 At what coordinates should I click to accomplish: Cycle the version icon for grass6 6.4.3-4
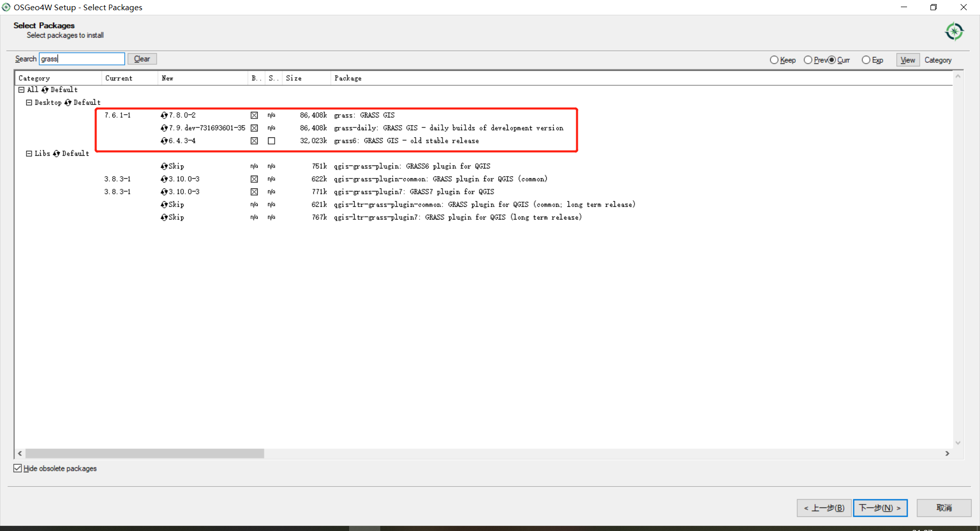click(164, 141)
